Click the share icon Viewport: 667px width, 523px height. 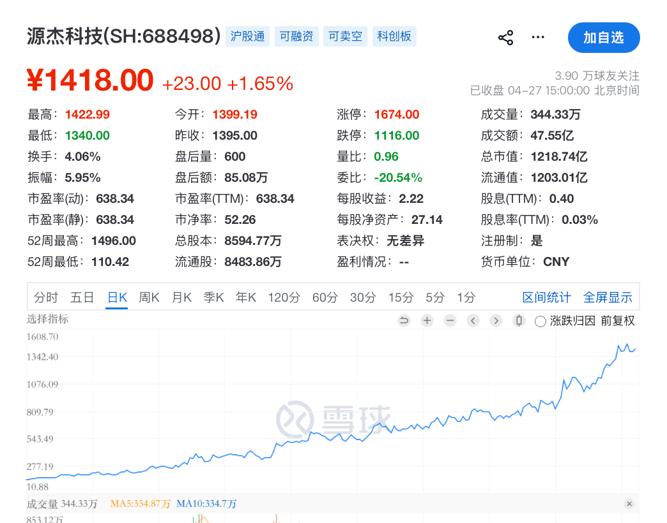(505, 37)
